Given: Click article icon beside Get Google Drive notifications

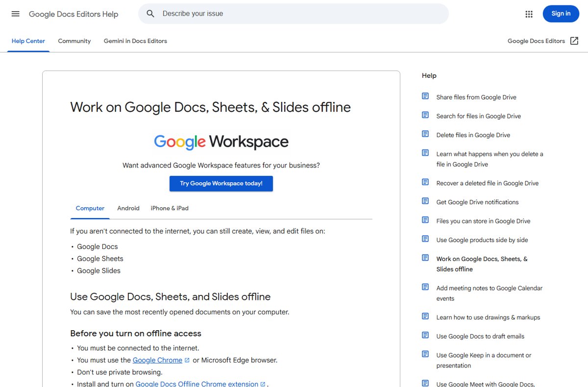Looking at the screenshot, I should (x=425, y=201).
